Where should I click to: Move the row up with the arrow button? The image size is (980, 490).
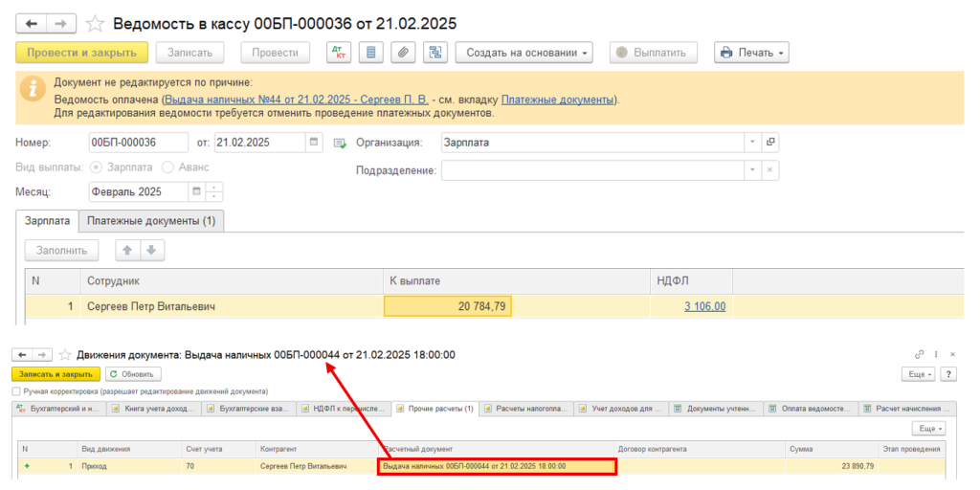[127, 250]
